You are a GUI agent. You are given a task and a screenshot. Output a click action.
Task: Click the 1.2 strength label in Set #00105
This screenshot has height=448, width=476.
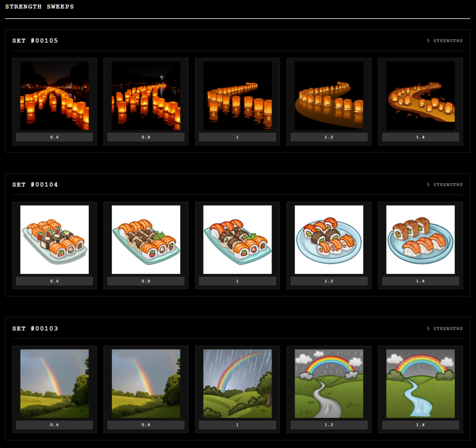329,137
